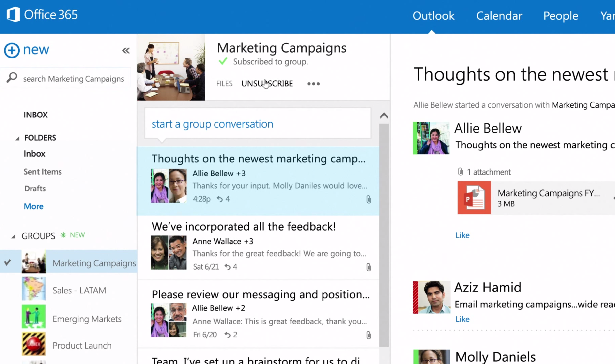Click the Product Launch group icon
This screenshot has height=364, width=615.
[x=34, y=344]
